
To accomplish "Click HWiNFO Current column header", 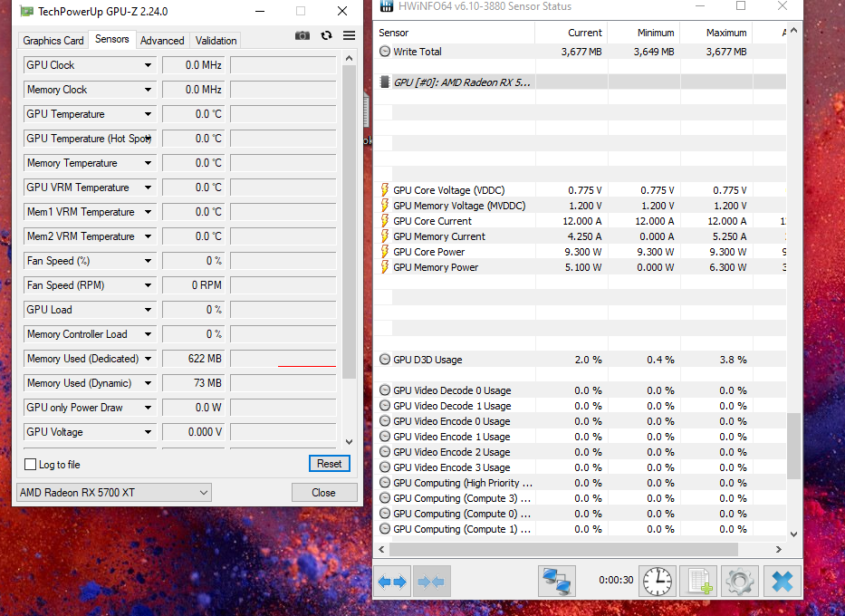I will point(571,33).
